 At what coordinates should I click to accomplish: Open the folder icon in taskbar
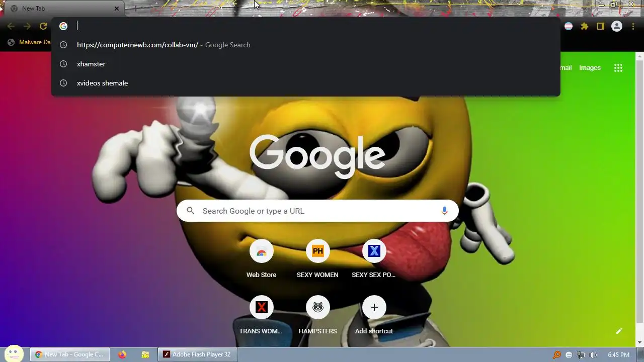(x=145, y=354)
